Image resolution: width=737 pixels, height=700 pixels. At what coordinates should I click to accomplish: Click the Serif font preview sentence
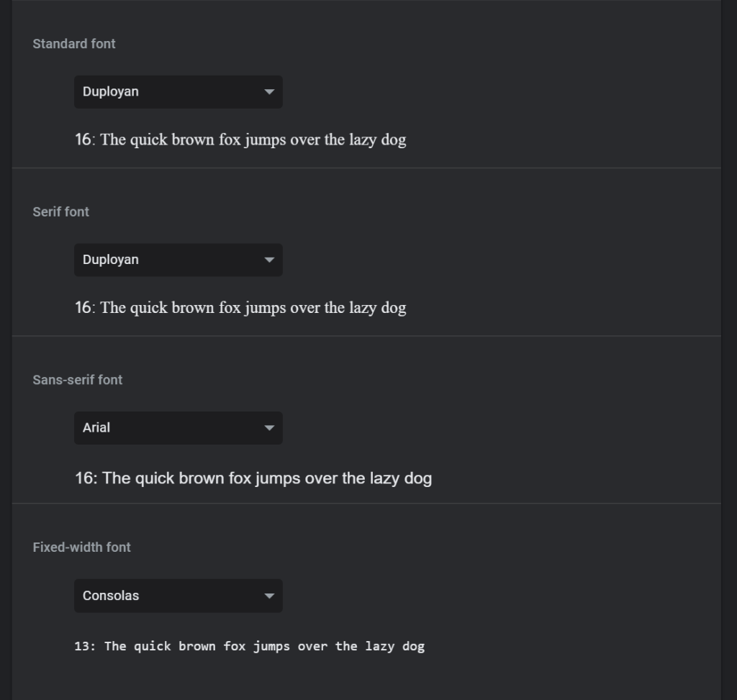click(x=240, y=308)
